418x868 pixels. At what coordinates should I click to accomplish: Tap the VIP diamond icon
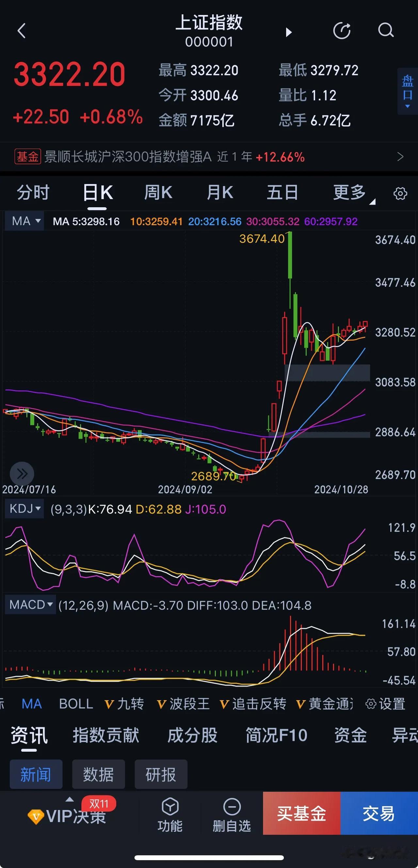(35, 817)
